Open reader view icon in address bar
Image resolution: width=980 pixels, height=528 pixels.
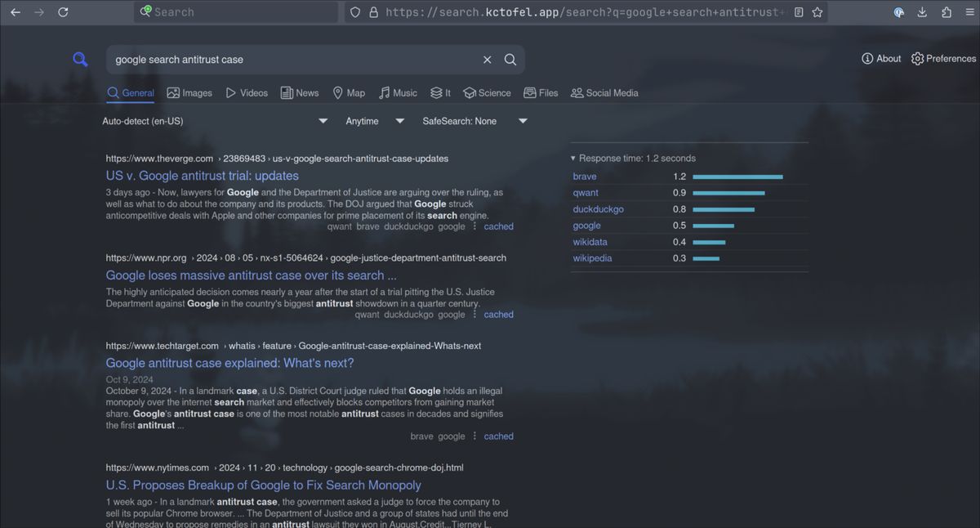[x=799, y=12]
